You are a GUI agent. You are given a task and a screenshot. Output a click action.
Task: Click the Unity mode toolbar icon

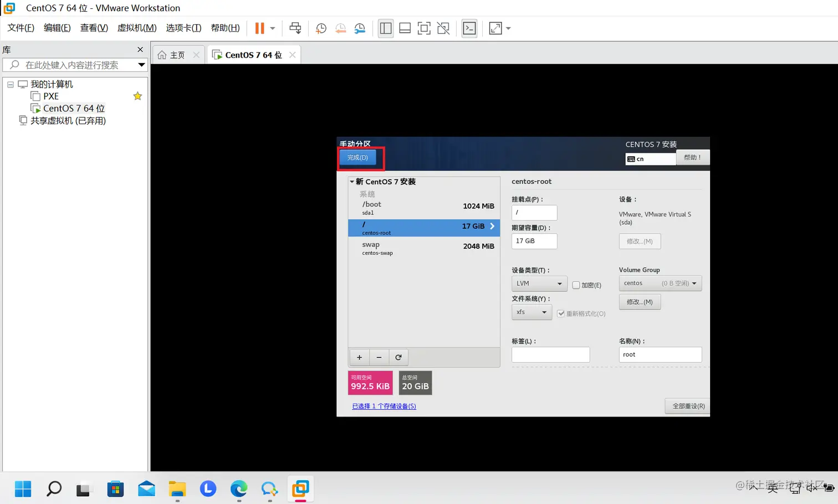coord(443,28)
